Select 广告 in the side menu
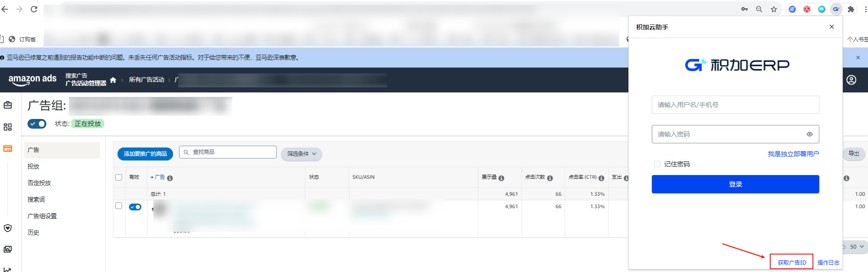Viewport: 868px width, 272px height. tap(62, 150)
